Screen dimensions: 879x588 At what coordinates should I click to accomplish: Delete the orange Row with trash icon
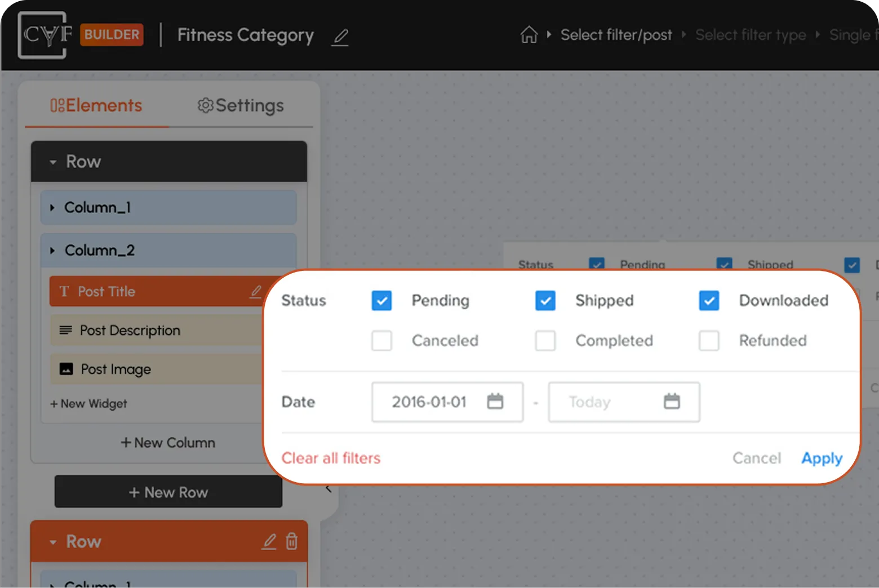click(x=292, y=541)
